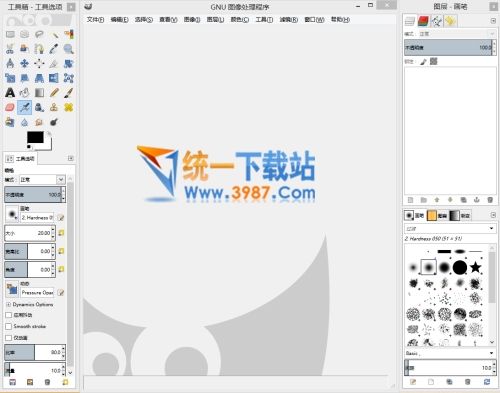Open the Filters menu
Screen dimensions: 500x393
[x=289, y=20]
